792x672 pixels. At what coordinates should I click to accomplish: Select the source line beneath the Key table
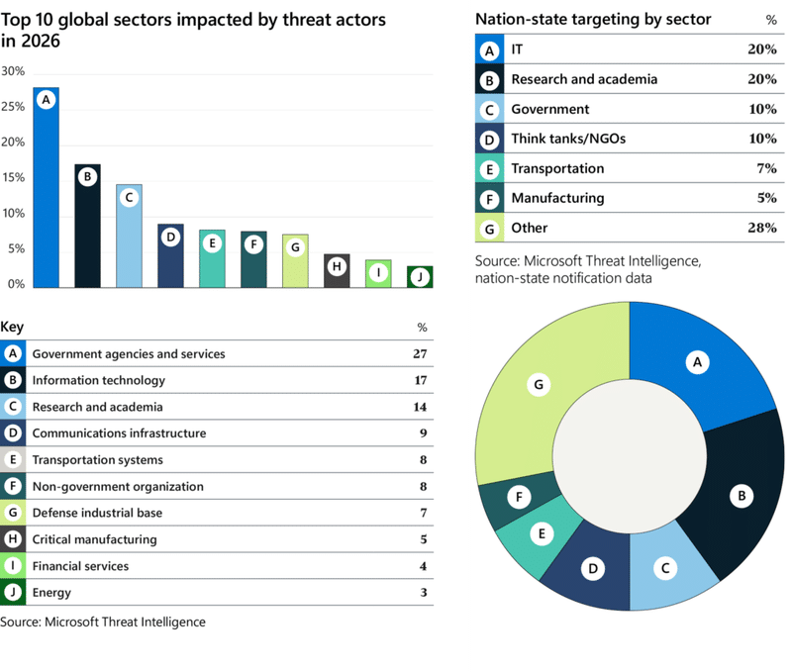103,622
